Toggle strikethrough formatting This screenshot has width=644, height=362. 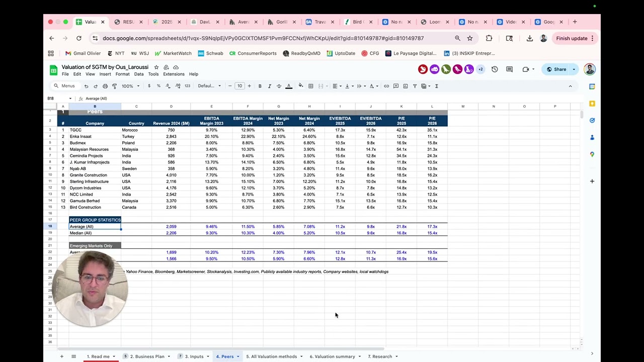279,86
